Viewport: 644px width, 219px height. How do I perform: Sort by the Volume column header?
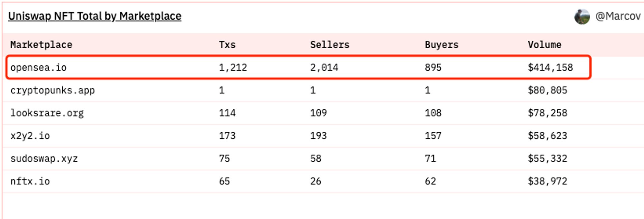pos(545,45)
